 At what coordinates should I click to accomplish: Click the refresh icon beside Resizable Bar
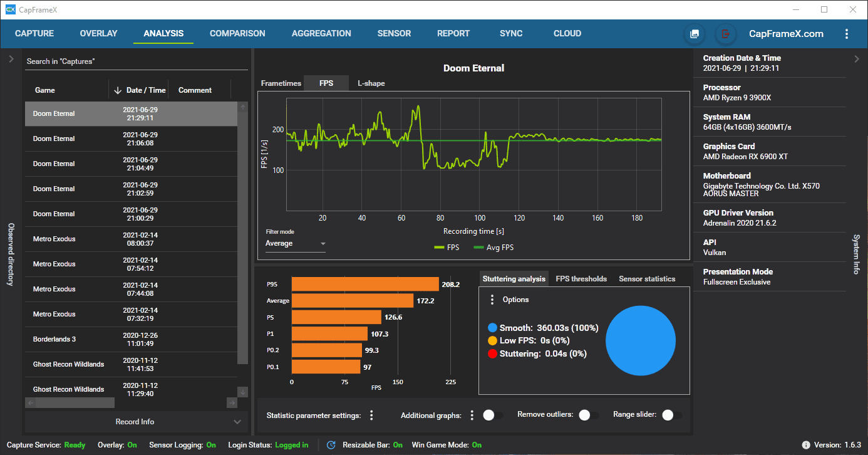(331, 445)
